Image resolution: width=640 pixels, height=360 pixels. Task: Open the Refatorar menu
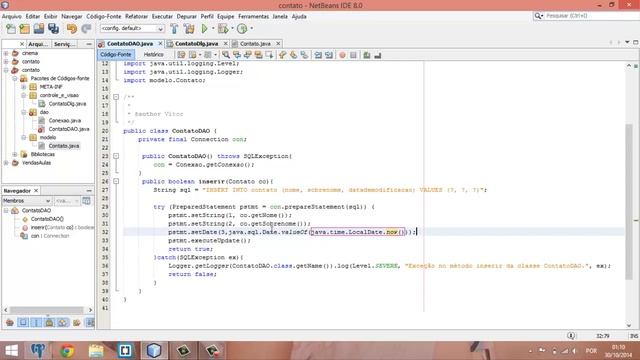(x=136, y=16)
